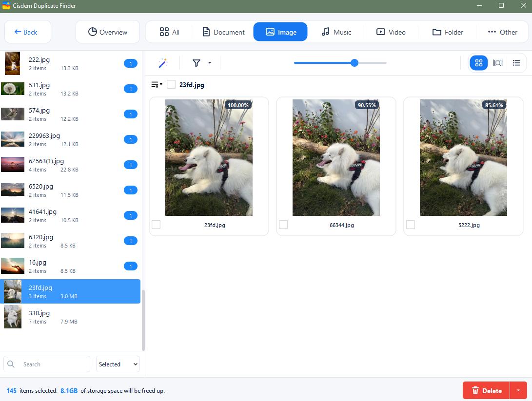Adjust the thumbnail size slider handle

[355, 63]
